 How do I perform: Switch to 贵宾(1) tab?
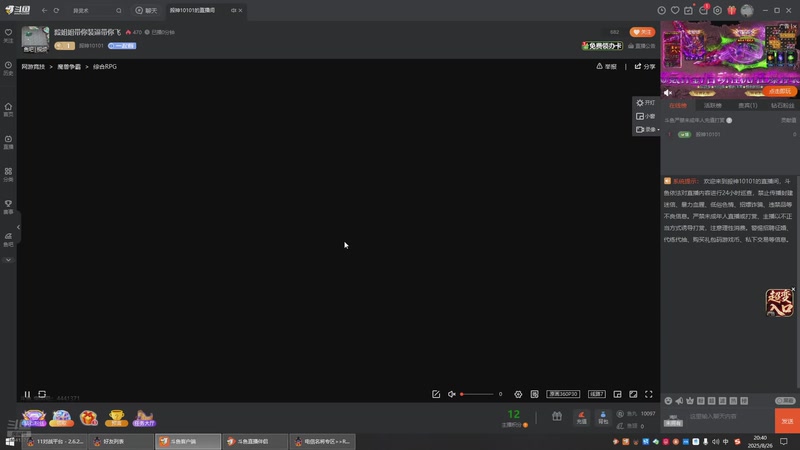[747, 106]
